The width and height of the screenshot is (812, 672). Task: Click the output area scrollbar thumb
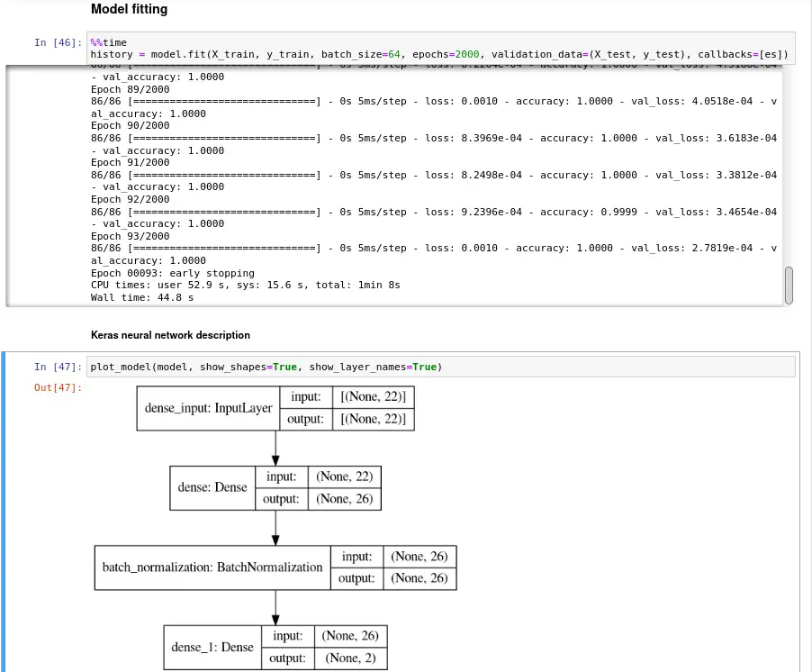point(789,286)
